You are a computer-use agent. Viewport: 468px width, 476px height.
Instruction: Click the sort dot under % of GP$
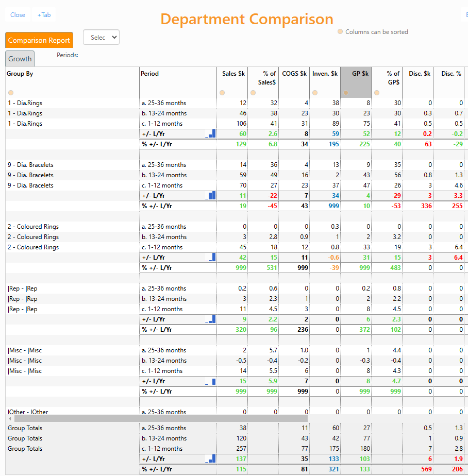coord(377,93)
